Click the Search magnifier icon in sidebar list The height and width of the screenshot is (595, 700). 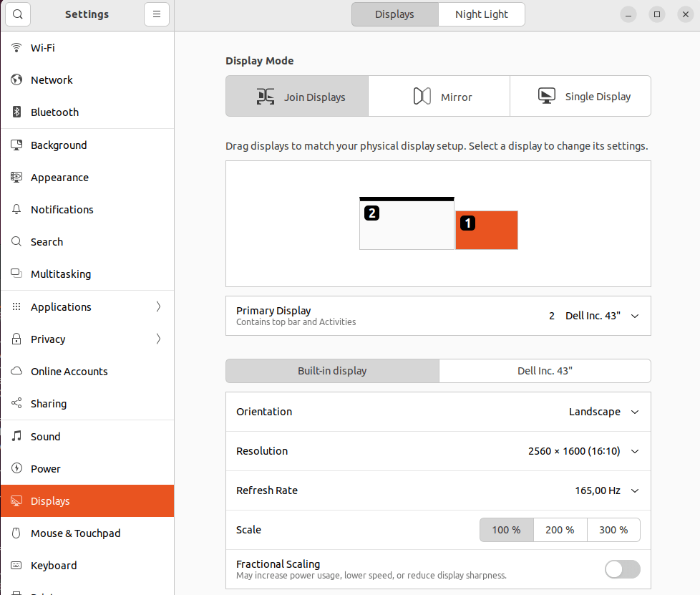(x=16, y=242)
